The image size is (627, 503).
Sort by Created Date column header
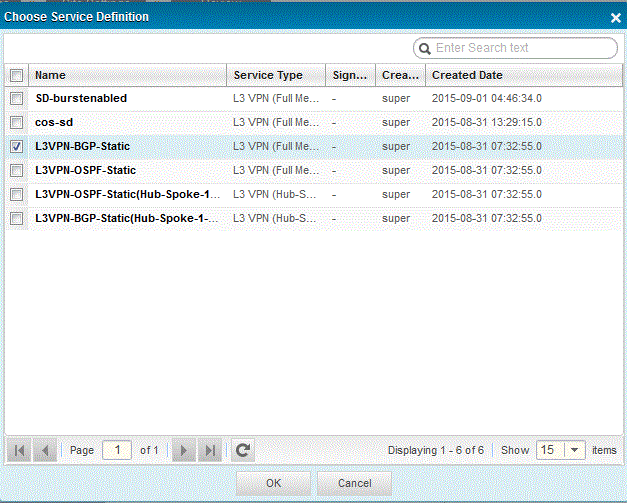[x=524, y=75]
